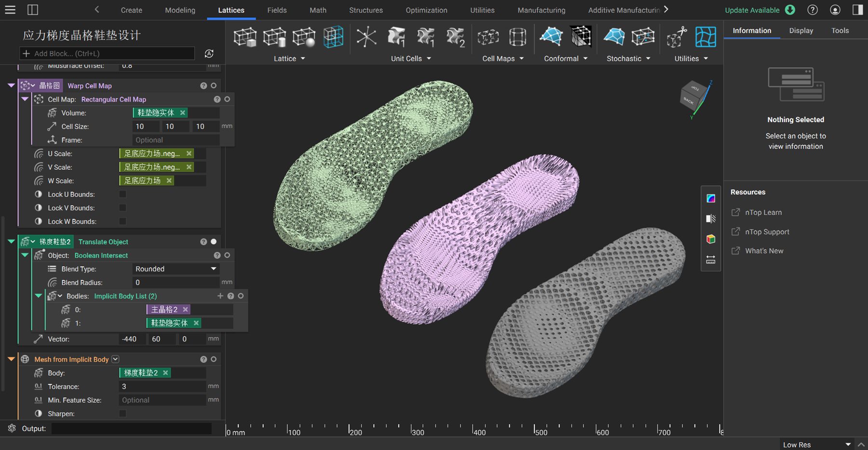Screen dimensions: 868x450
Task: Open the Tools tab in right panel
Action: coord(840,30)
